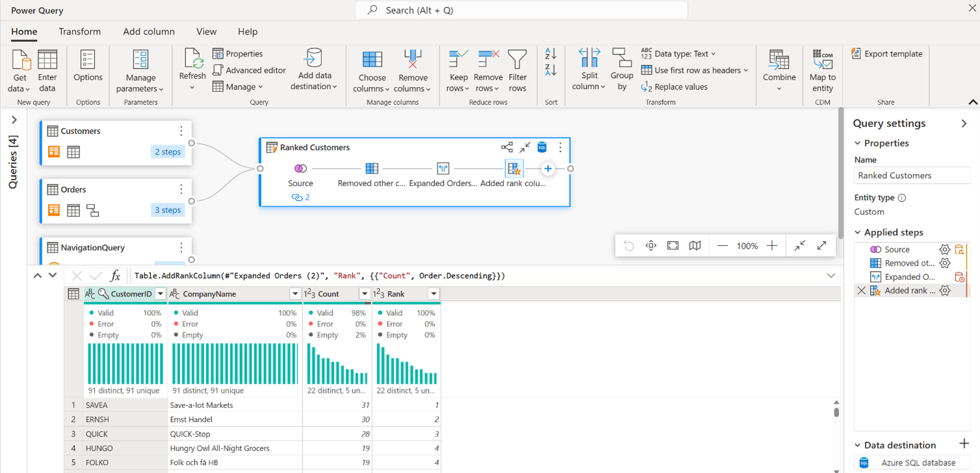Viewport: 980px width, 473px height.
Task: Open the Advanced editor
Action: click(249, 70)
